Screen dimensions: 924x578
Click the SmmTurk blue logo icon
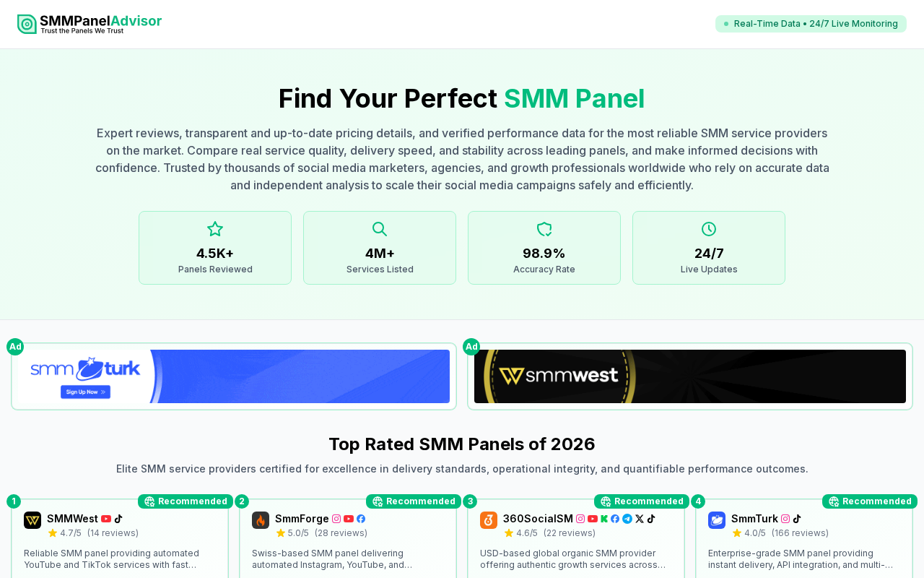click(x=717, y=520)
